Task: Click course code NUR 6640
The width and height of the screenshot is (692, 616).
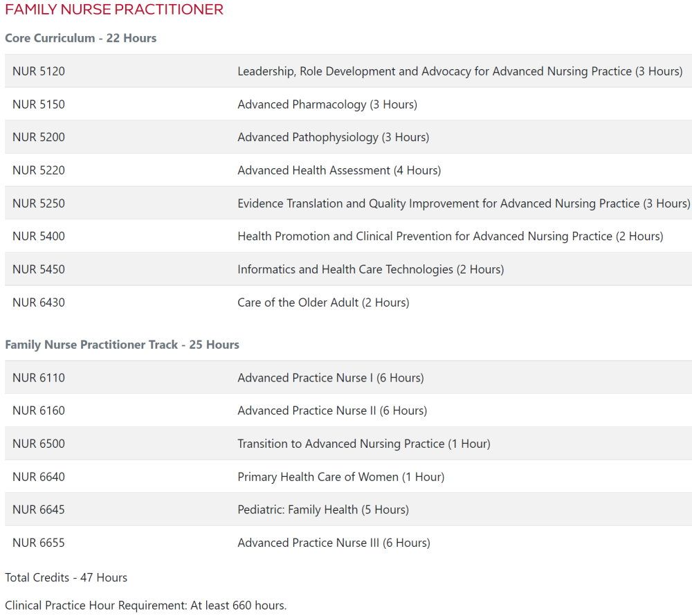Action: [39, 477]
